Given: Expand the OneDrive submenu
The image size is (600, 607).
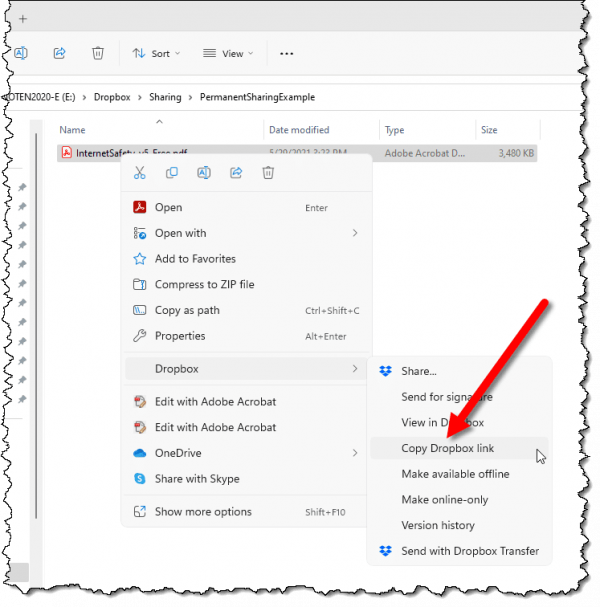Looking at the screenshot, I should tap(246, 453).
